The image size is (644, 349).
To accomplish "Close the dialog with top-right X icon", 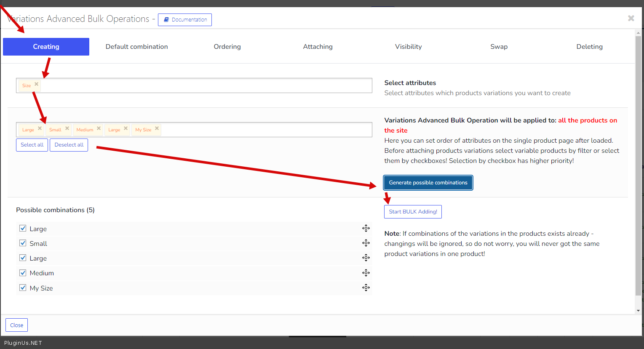I will coord(631,18).
